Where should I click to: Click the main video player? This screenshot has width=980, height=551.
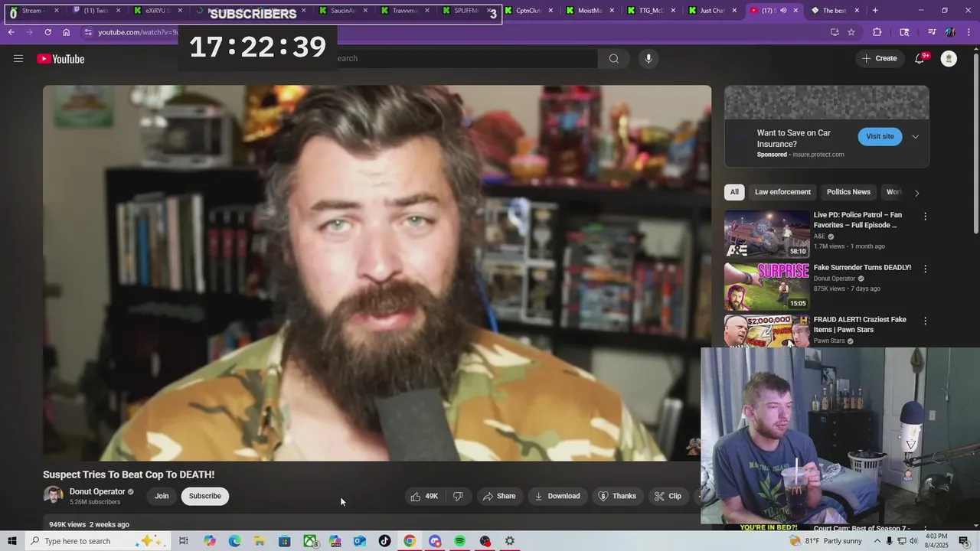pyautogui.click(x=377, y=273)
